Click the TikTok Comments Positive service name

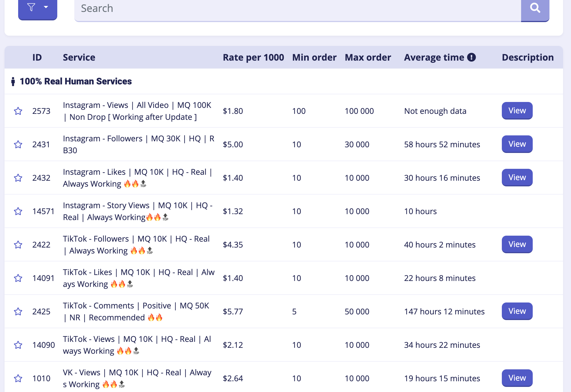pos(136,312)
